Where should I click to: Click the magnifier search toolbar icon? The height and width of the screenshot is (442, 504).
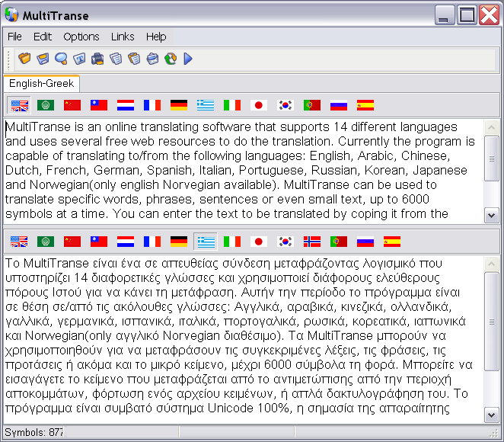[x=61, y=59]
